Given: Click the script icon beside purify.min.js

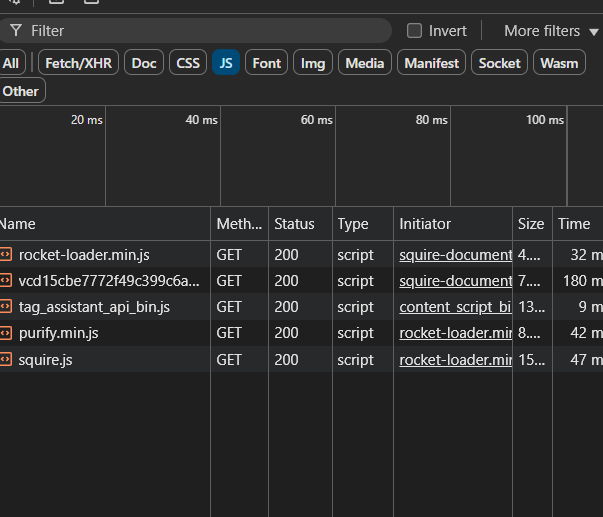Looking at the screenshot, I should (x=6, y=333).
